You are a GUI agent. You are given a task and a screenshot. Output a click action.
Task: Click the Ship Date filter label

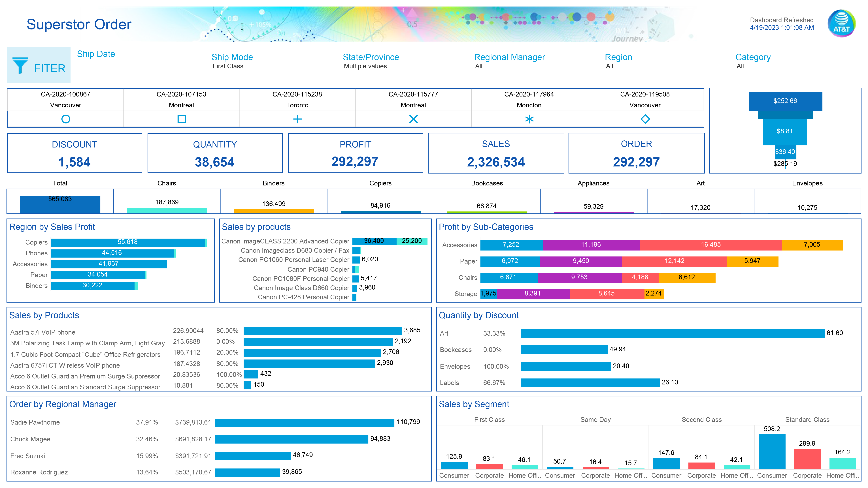[x=96, y=54]
